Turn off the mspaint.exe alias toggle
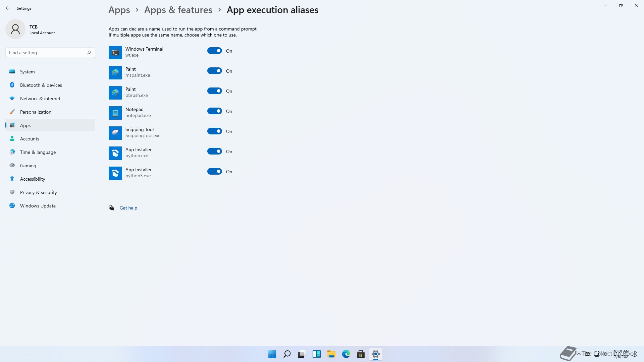 tap(215, 71)
